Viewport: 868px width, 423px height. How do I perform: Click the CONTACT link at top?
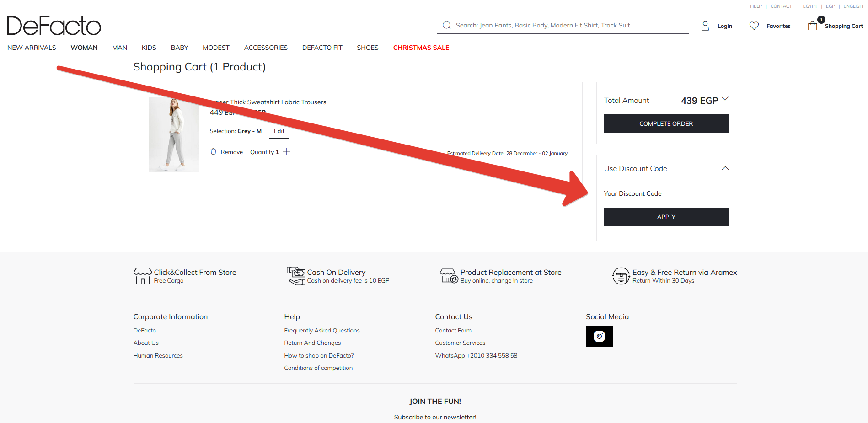coord(781,6)
